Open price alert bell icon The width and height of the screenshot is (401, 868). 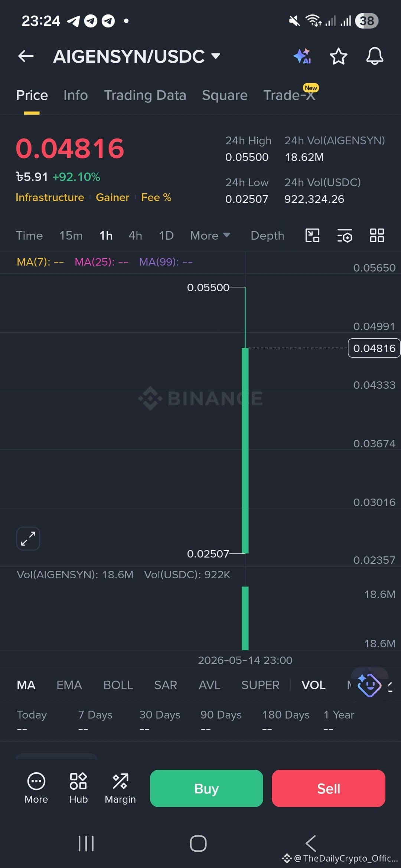[x=375, y=56]
